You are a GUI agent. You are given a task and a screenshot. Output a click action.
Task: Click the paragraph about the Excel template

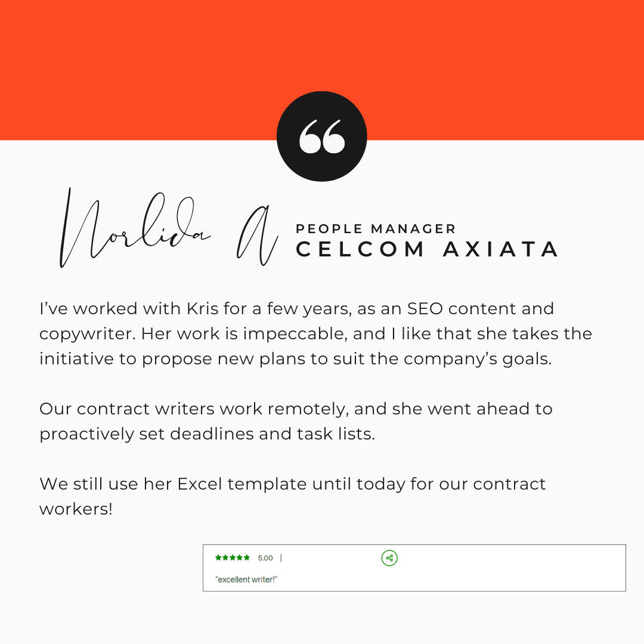[292, 496]
